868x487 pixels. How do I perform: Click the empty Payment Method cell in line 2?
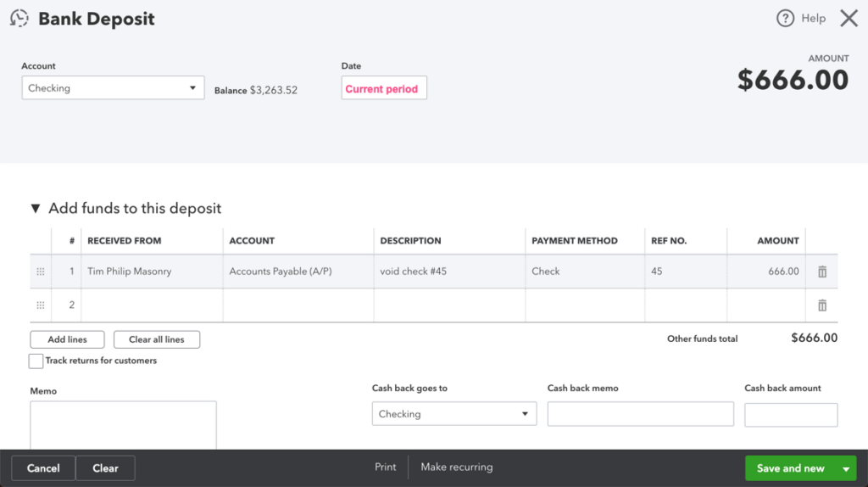(585, 305)
